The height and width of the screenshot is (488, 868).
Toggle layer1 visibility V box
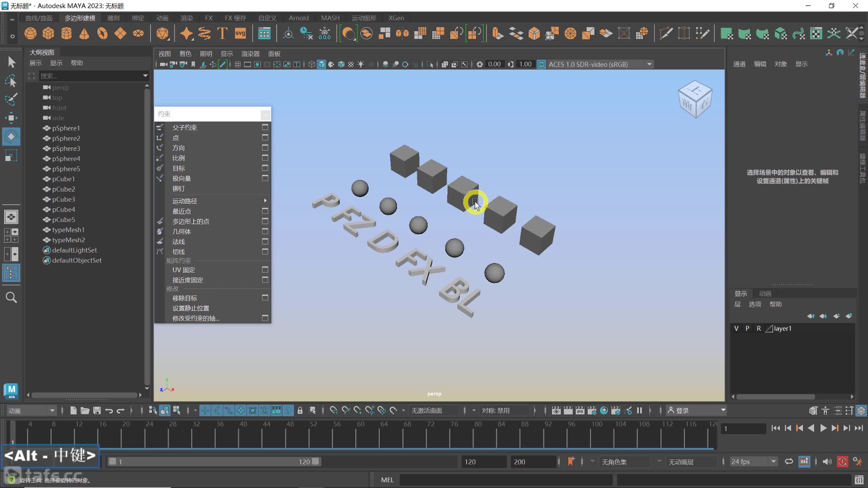(x=736, y=328)
